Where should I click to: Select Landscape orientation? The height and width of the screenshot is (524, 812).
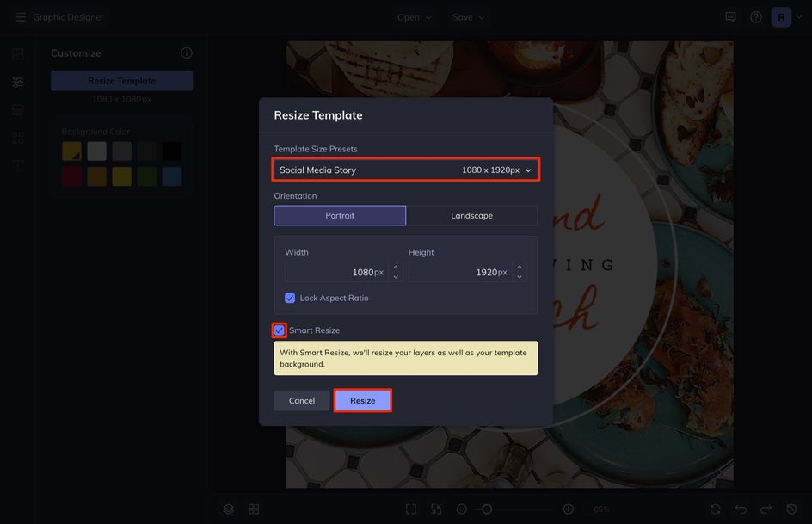pos(471,215)
